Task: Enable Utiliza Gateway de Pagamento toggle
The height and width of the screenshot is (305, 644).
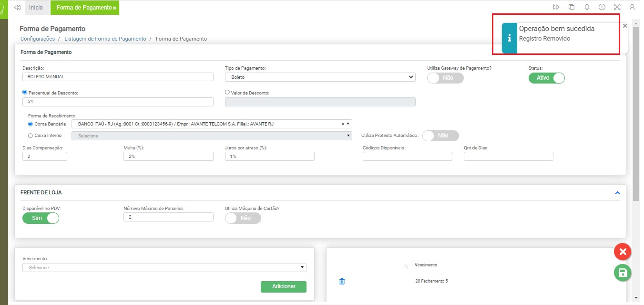Action: (x=445, y=78)
